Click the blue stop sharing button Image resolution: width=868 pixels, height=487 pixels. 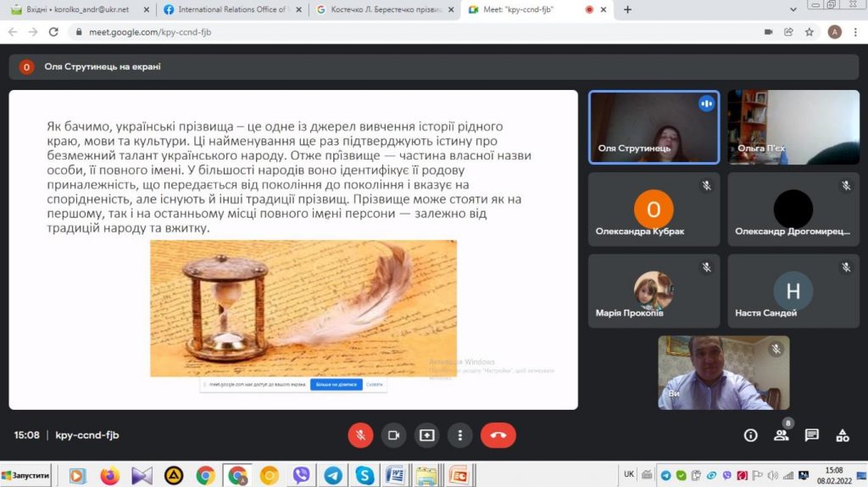coord(337,384)
